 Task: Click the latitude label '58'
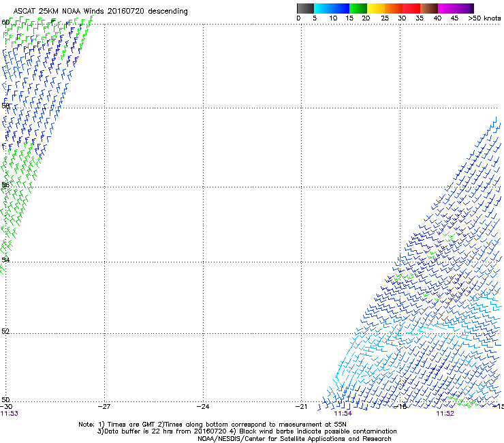click(x=5, y=106)
